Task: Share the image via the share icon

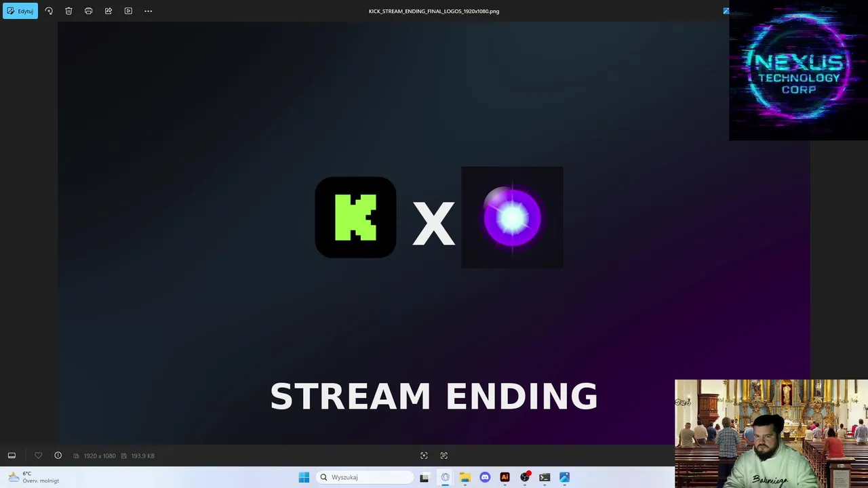Action: tap(108, 11)
